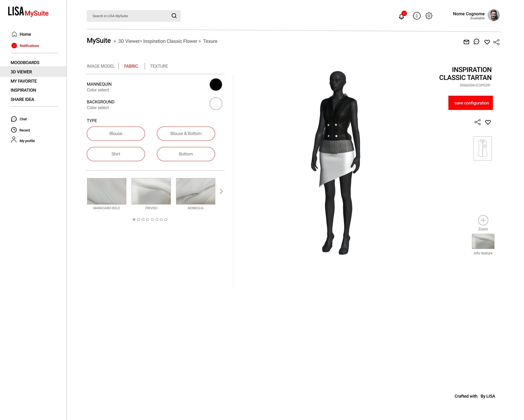Open MOODBOARDS in sidebar menu
The width and height of the screenshot is (524, 420).
[25, 63]
